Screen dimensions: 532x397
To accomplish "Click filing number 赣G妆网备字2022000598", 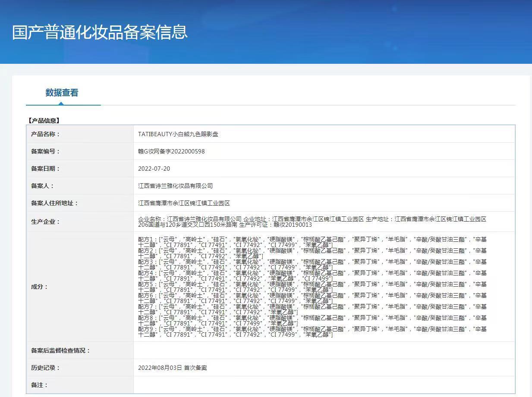I will click(x=171, y=151).
